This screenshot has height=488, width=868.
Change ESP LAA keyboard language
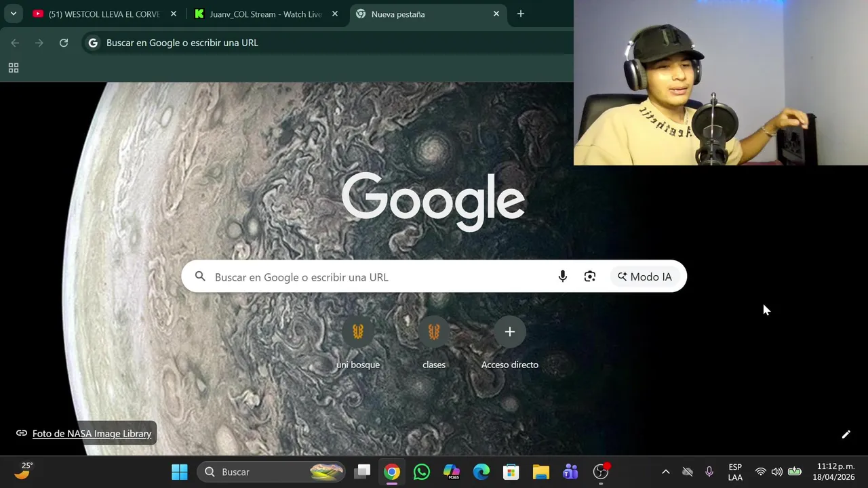[x=735, y=472]
